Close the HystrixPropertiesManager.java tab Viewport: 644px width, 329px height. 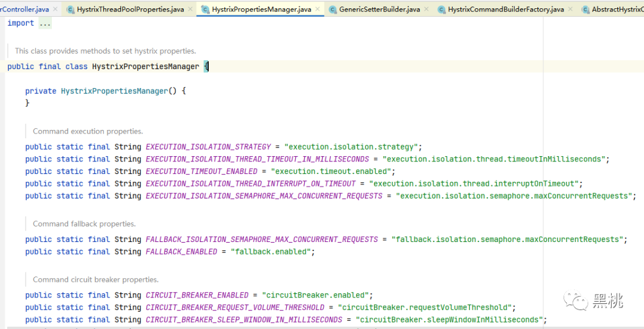pyautogui.click(x=317, y=8)
